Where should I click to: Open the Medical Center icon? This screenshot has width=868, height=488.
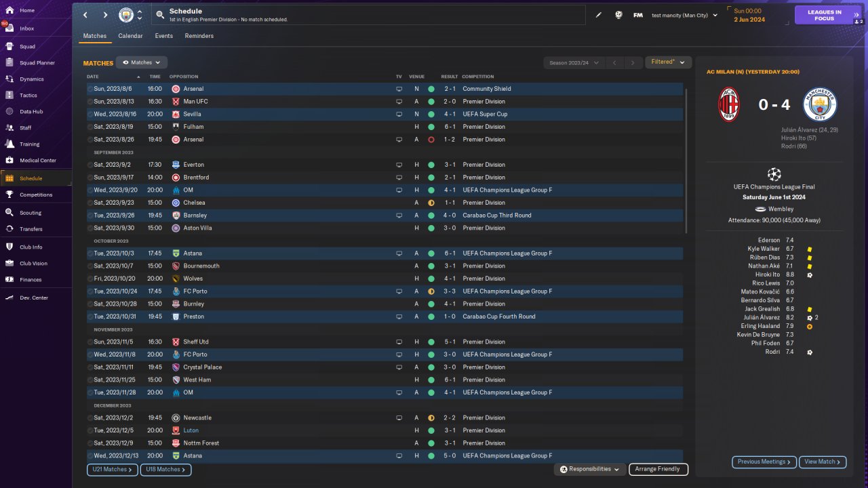click(x=9, y=161)
